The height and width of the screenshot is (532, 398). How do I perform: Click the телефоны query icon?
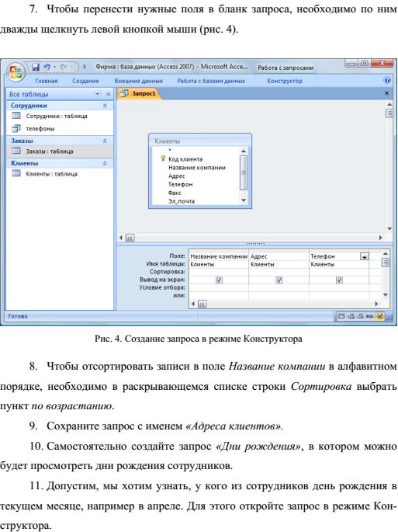pos(16,129)
